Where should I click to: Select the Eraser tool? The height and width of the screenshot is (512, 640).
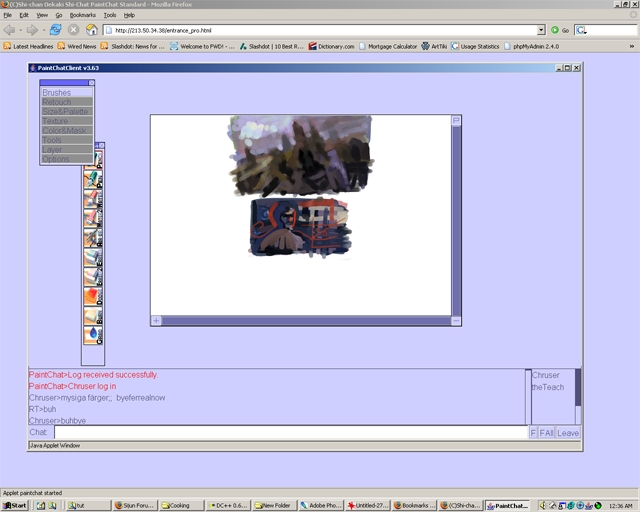[93, 257]
